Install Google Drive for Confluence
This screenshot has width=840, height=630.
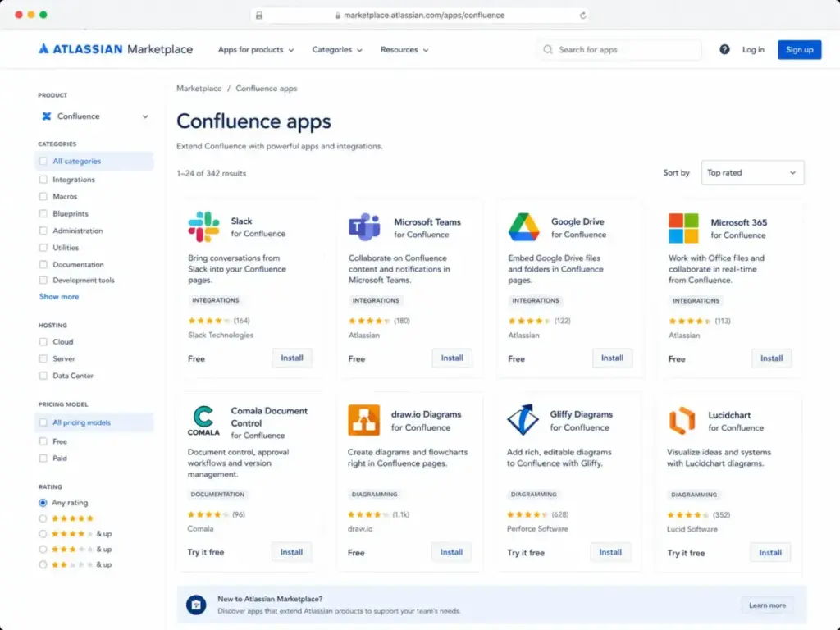pos(612,358)
